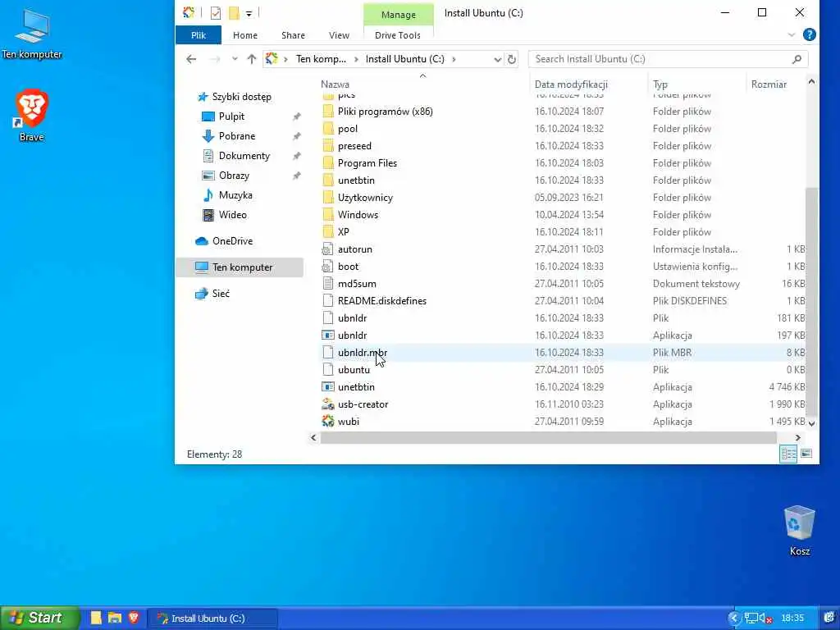Image resolution: width=840 pixels, height=630 pixels.
Task: Select the XP folder icon
Action: click(328, 232)
